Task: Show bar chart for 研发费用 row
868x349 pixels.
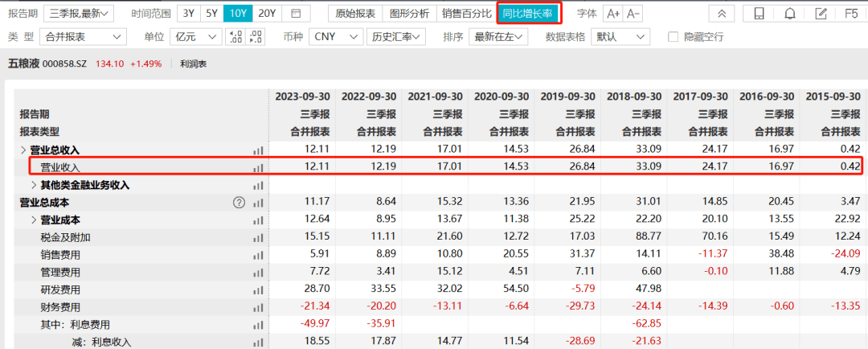Action: pos(258,289)
